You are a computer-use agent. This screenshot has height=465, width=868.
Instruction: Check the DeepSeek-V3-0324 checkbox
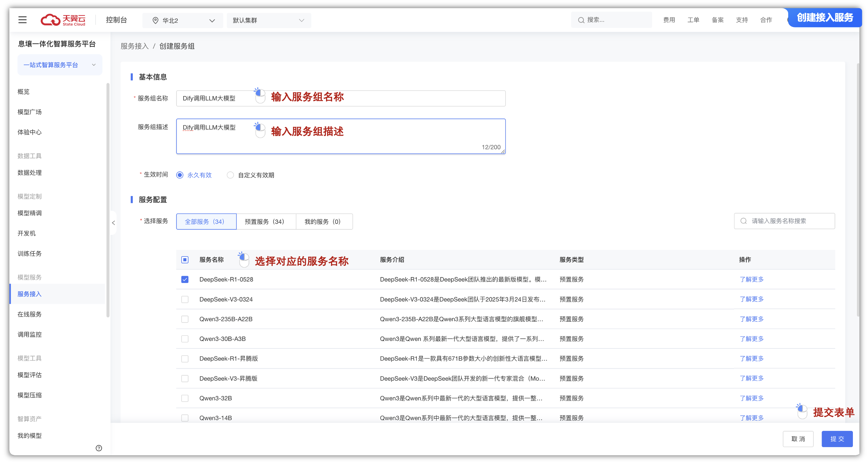(x=185, y=299)
